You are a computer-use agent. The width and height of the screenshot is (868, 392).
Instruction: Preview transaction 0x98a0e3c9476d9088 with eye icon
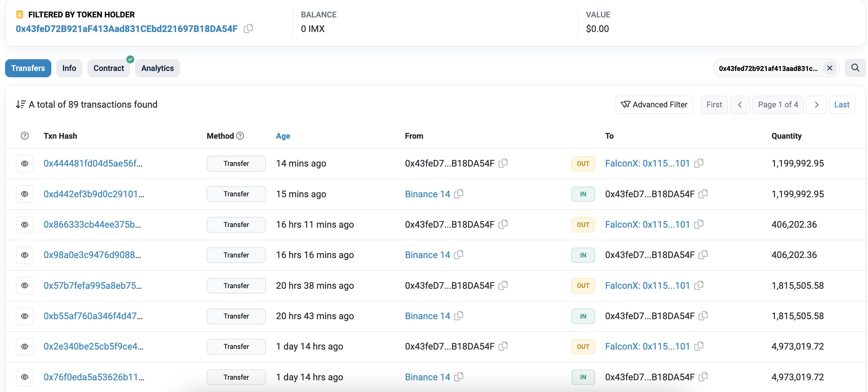coord(25,255)
